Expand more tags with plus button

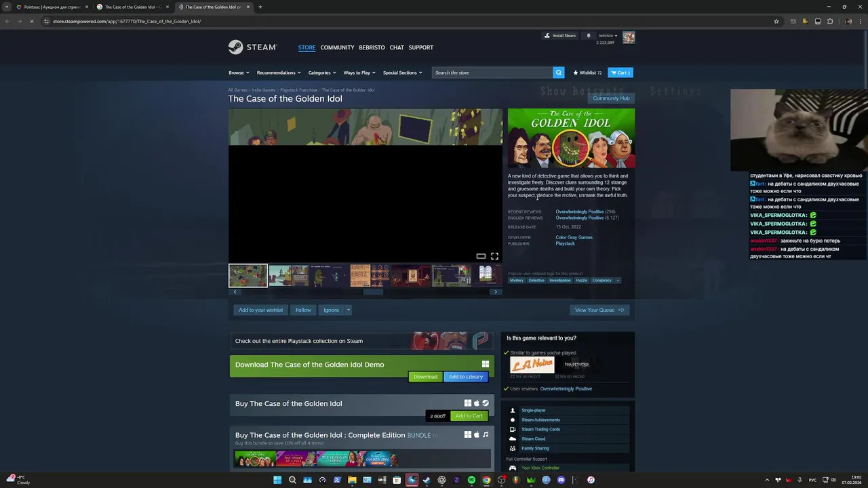coord(618,280)
